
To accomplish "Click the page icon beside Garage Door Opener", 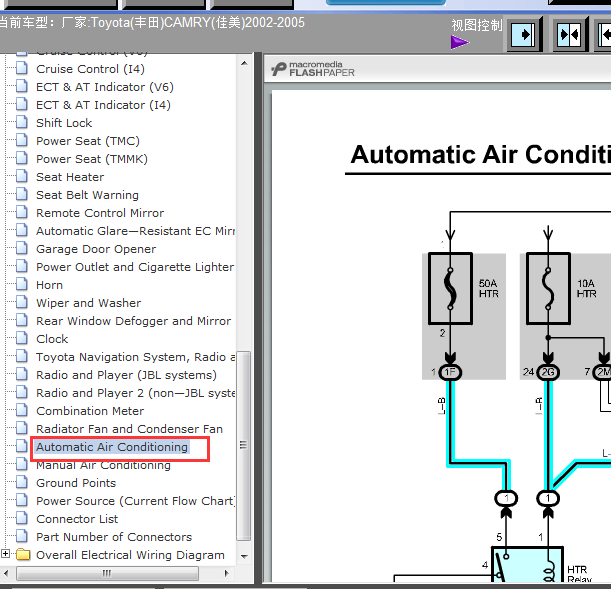I will pyautogui.click(x=22, y=248).
